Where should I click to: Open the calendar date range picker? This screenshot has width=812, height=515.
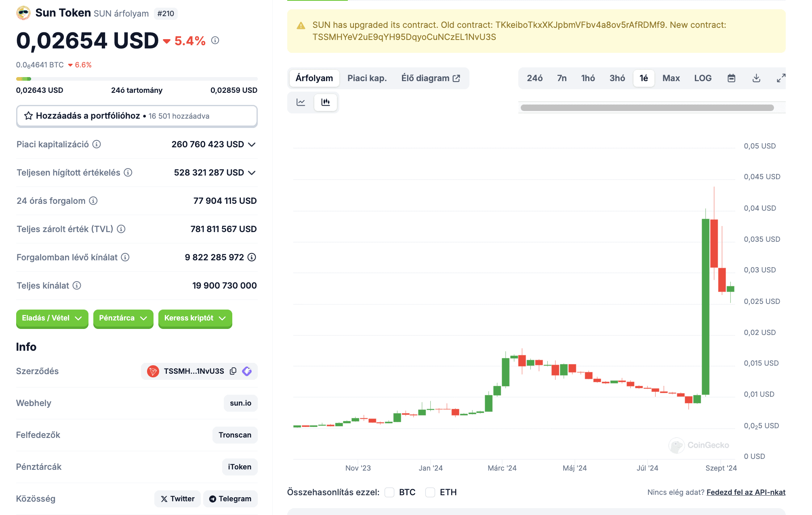[x=731, y=78]
